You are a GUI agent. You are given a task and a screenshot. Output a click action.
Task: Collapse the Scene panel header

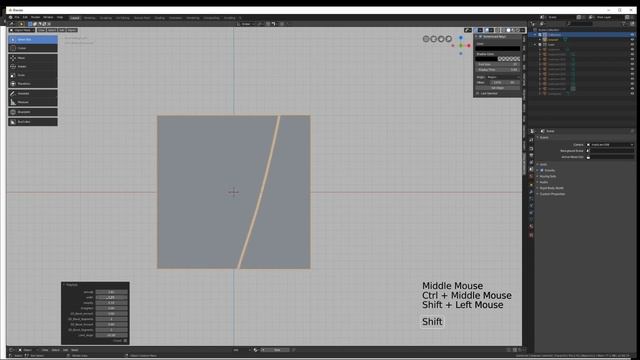point(544,138)
